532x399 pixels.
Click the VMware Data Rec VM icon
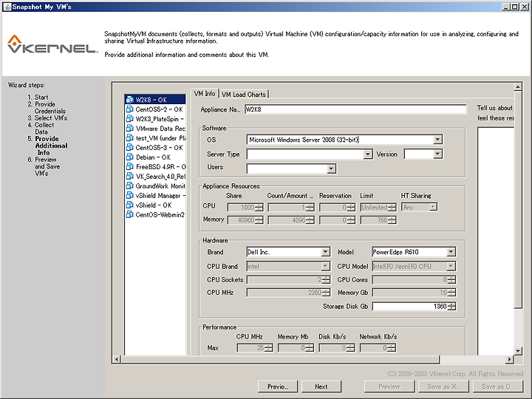coord(129,129)
